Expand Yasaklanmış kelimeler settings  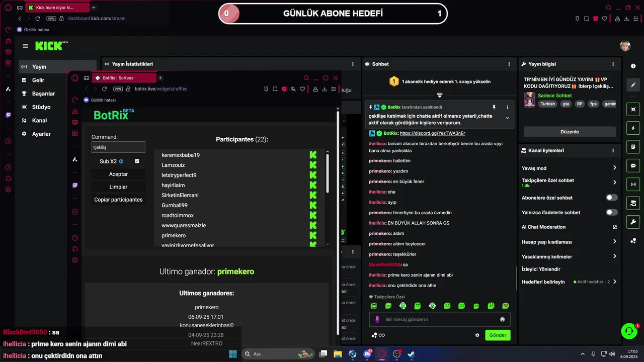pos(614,256)
